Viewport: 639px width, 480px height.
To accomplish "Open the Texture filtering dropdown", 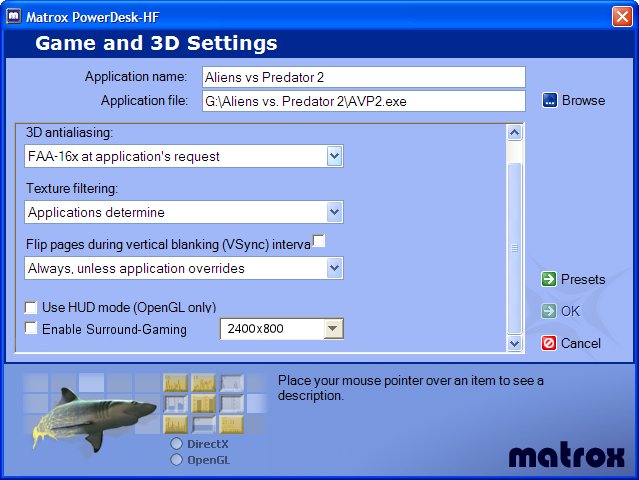I will pos(334,212).
